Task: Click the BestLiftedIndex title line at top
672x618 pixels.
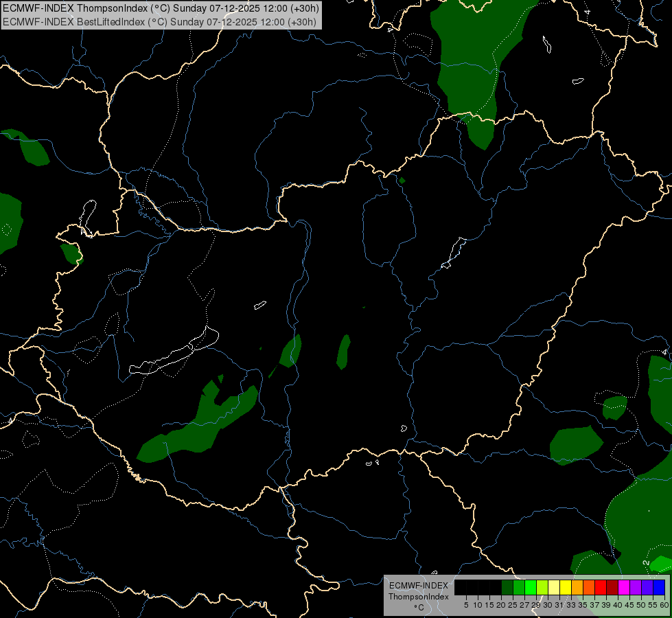Action: [159, 22]
